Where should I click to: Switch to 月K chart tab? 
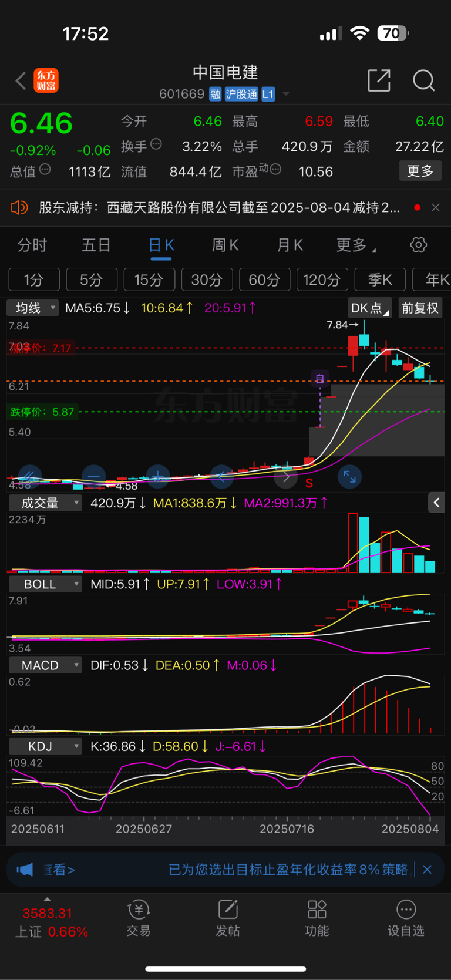tap(290, 245)
